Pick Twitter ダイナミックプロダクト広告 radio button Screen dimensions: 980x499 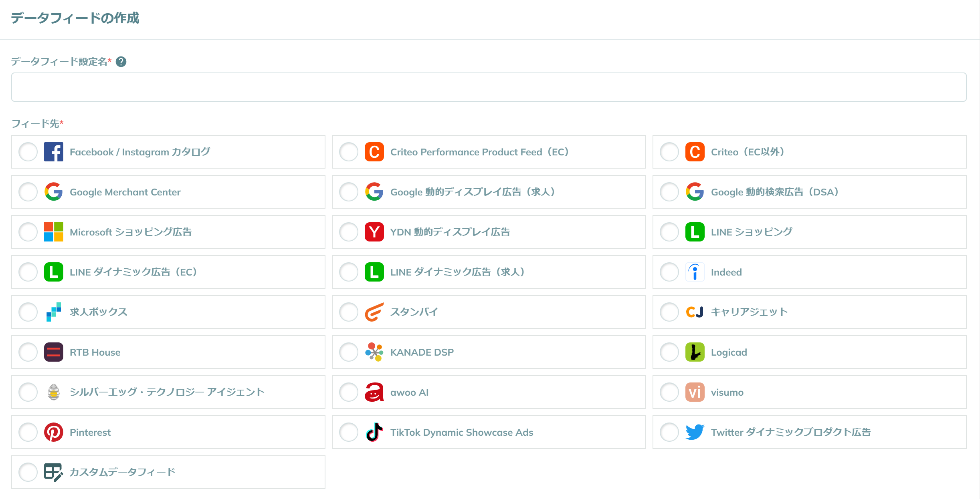coord(669,432)
